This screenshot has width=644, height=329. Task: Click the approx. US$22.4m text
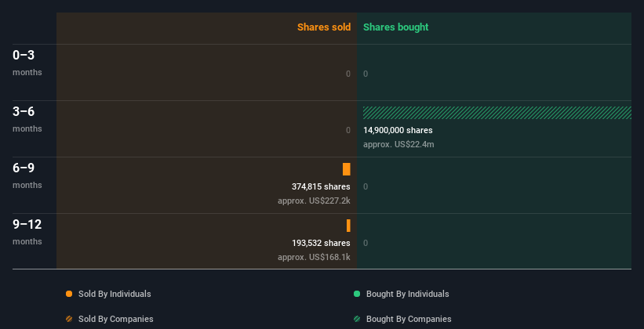(x=398, y=144)
